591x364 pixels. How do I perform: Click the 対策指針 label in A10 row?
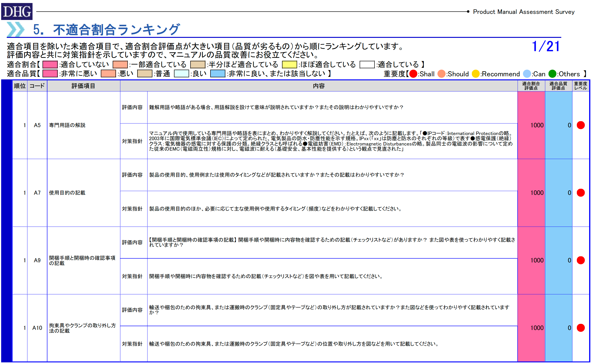pos(132,344)
